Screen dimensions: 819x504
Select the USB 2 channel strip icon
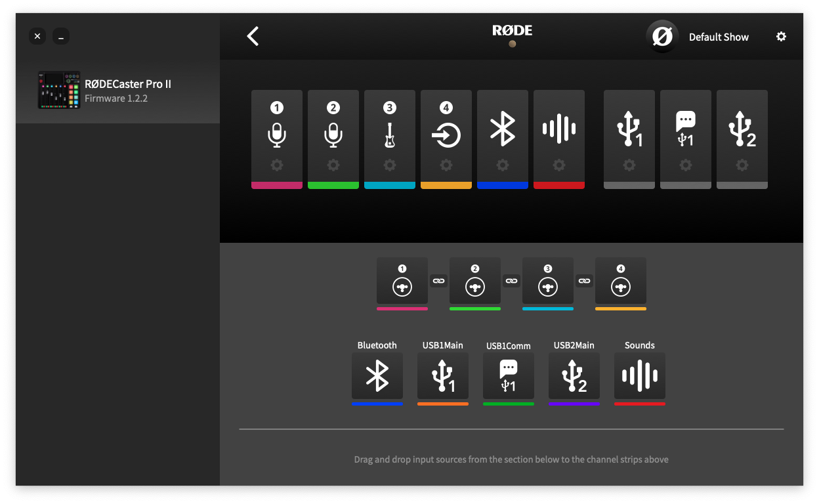click(742, 129)
